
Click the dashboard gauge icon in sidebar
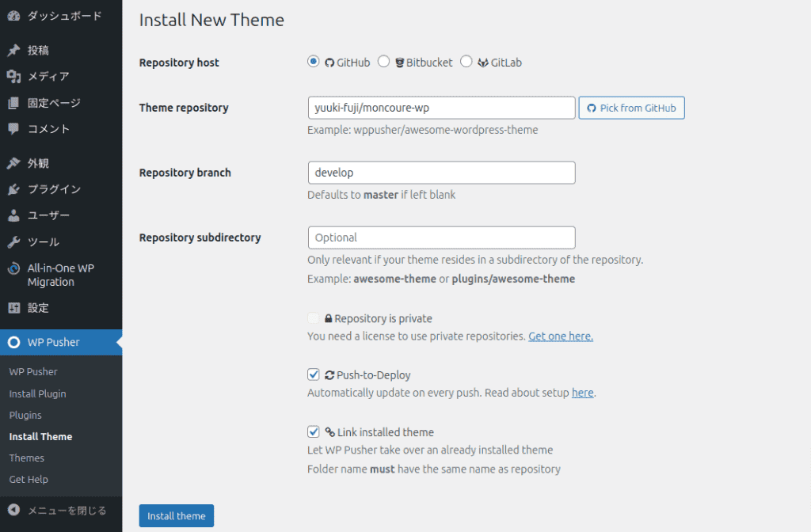[13, 16]
